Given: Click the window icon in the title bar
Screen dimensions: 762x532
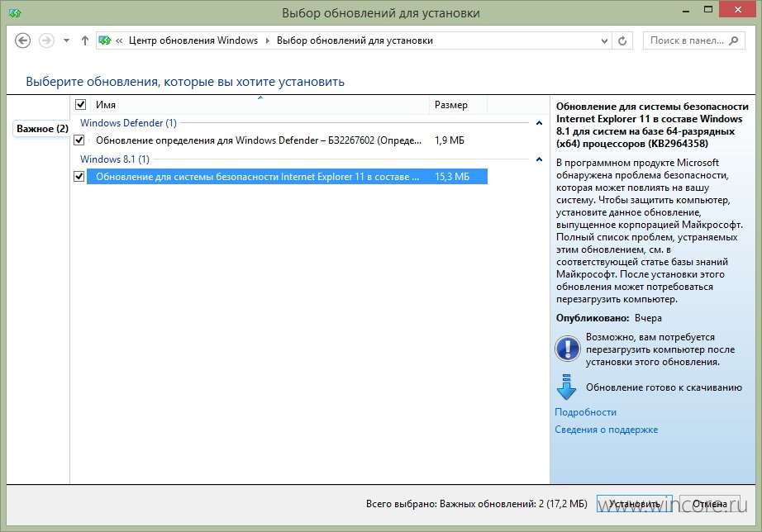Looking at the screenshot, I should tap(15, 12).
